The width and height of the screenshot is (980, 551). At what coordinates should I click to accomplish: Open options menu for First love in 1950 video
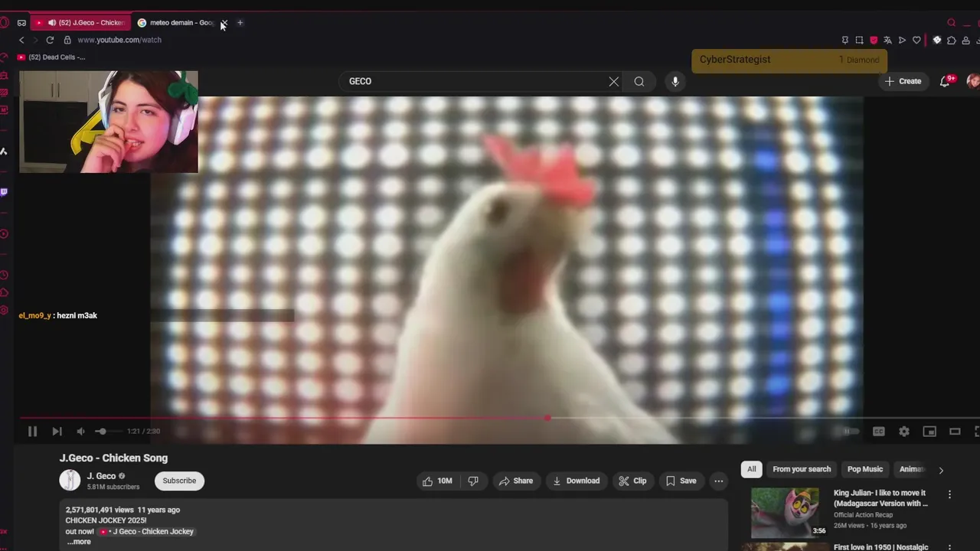click(x=950, y=549)
